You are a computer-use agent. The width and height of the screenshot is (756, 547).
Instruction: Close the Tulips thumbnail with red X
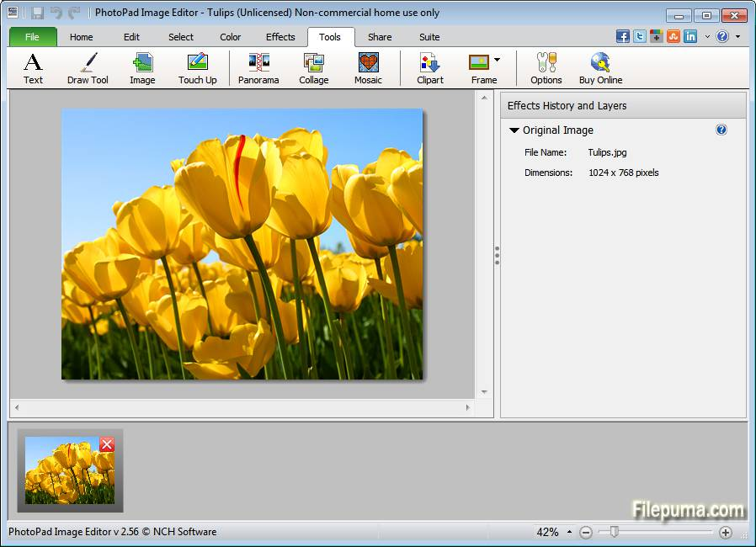[107, 444]
